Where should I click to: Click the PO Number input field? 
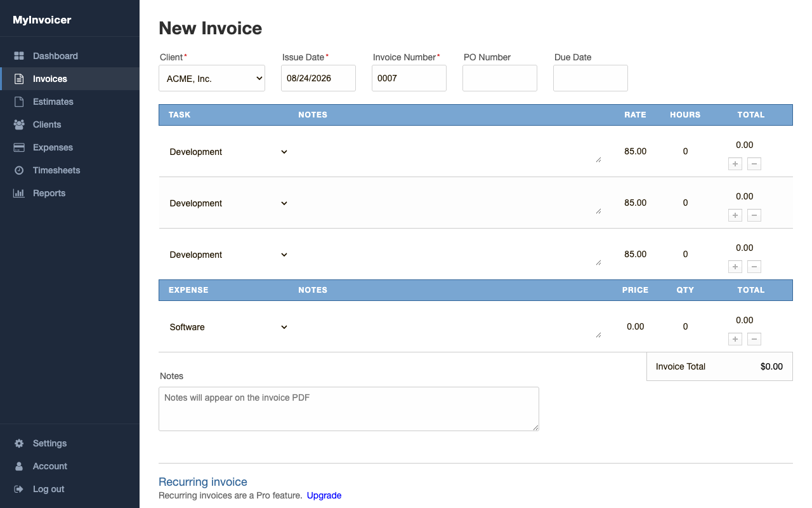[x=500, y=78]
